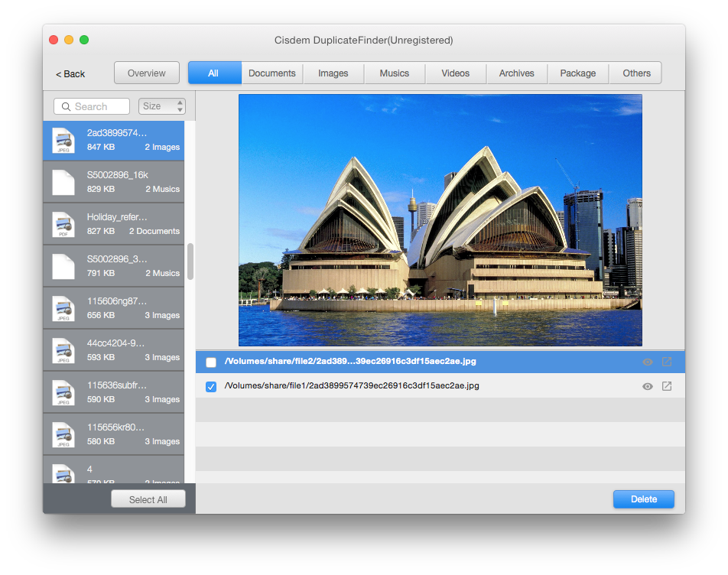
Task: Click the Select All button
Action: click(148, 499)
